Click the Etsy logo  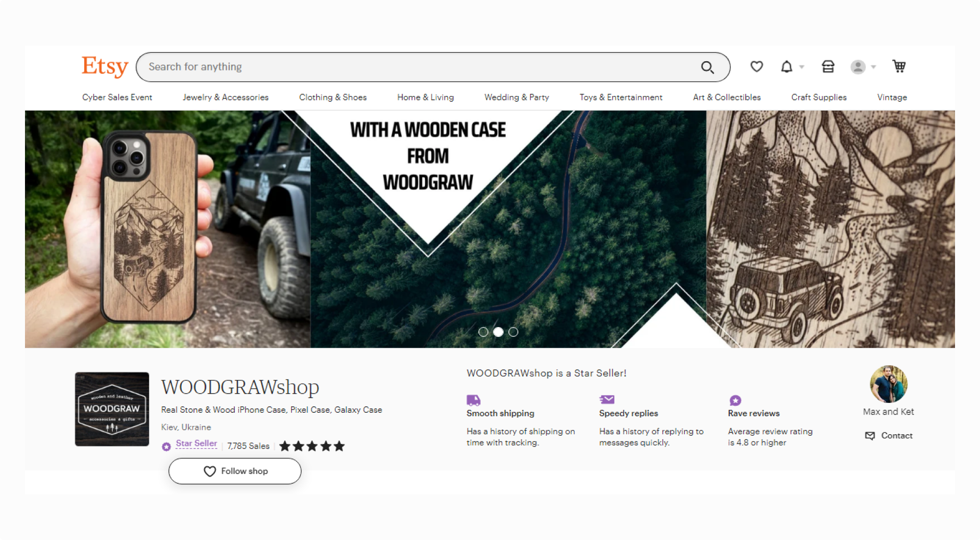pyautogui.click(x=105, y=67)
